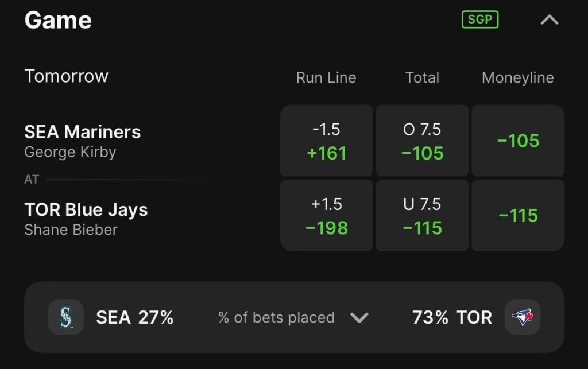Tap pitcher George Kirby's name
The image size is (588, 369).
coord(70,152)
